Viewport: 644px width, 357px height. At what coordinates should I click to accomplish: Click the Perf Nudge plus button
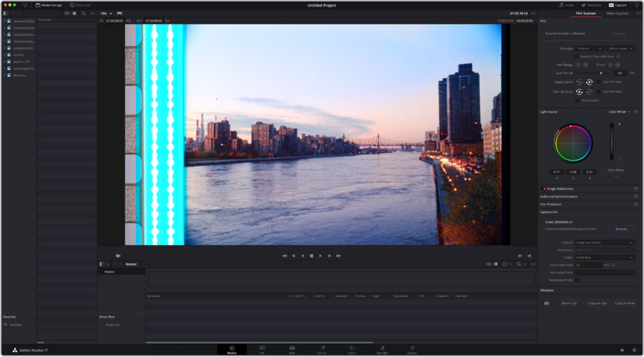click(585, 65)
